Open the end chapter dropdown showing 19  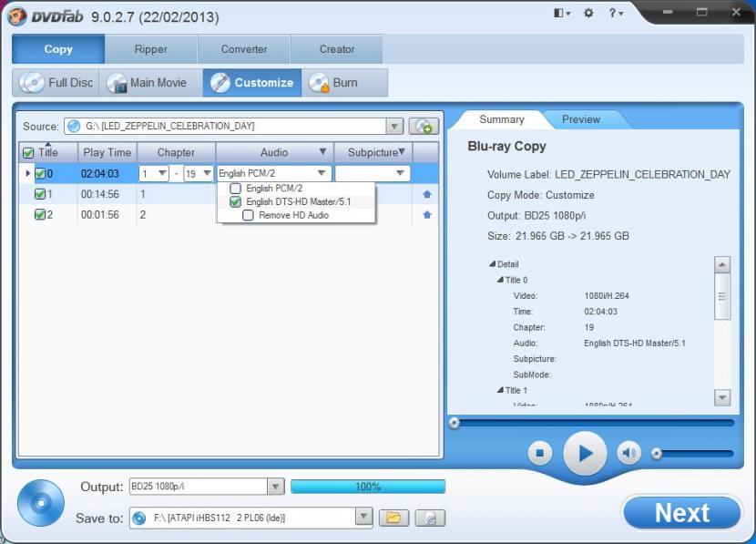207,173
